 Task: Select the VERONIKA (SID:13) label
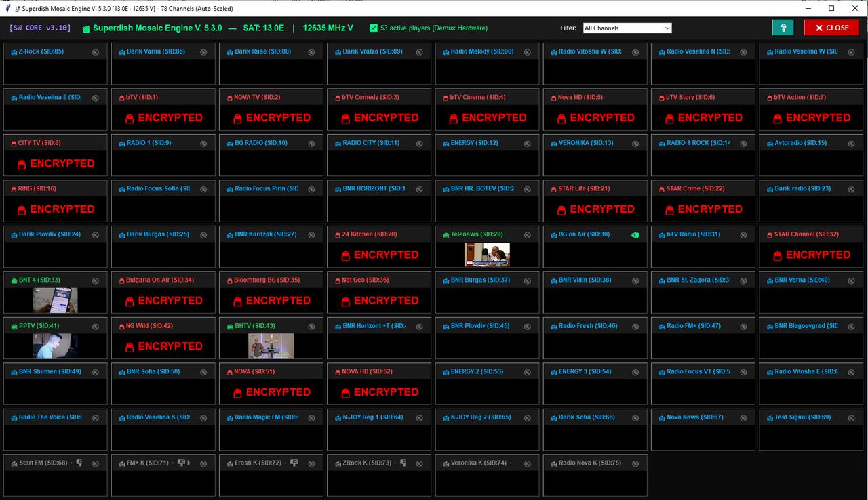coord(586,143)
